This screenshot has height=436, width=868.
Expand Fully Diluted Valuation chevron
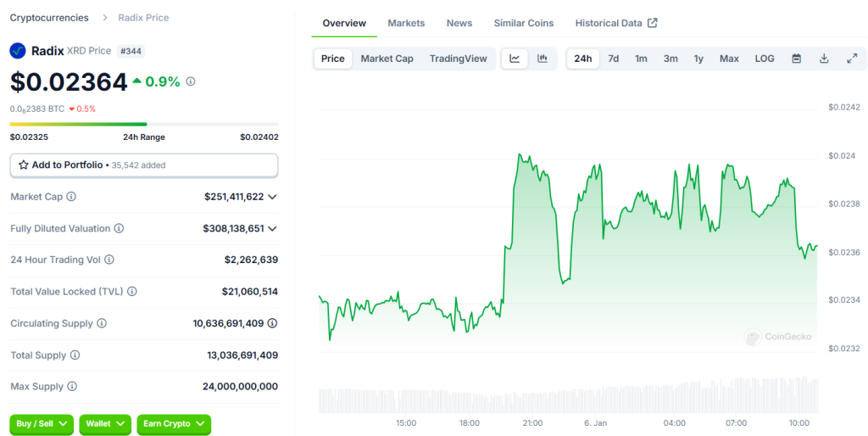click(272, 229)
